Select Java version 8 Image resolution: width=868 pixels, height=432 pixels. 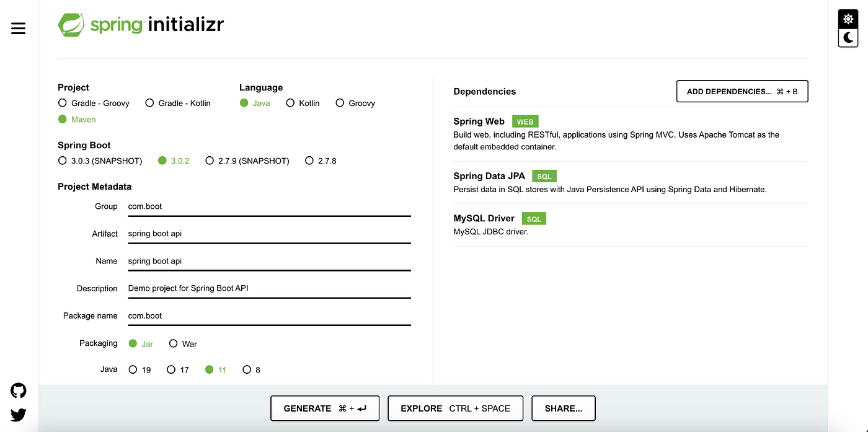[x=251, y=369]
